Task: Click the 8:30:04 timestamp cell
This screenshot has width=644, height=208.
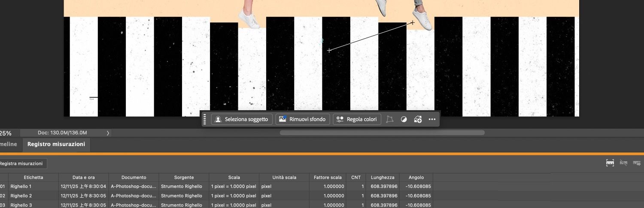Action: coord(84,187)
